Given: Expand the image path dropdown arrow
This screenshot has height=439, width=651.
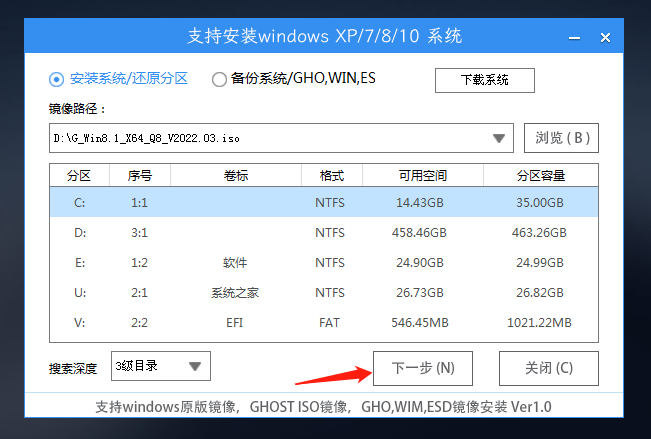Looking at the screenshot, I should [x=499, y=137].
